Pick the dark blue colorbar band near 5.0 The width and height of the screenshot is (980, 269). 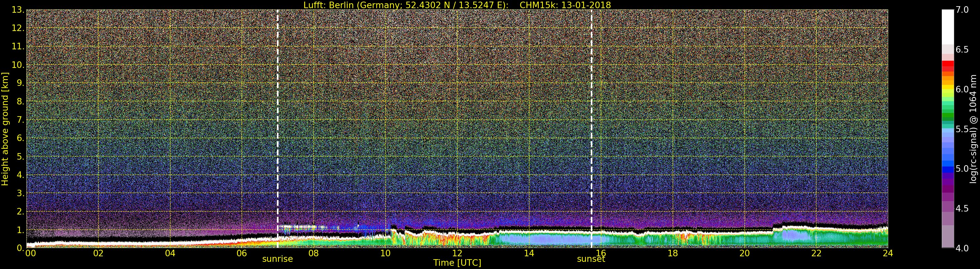(x=948, y=170)
